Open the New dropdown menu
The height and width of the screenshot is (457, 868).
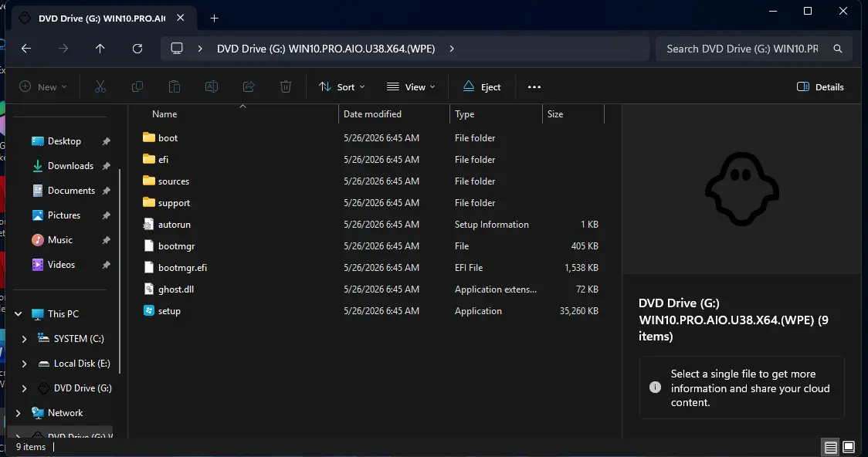pos(43,87)
